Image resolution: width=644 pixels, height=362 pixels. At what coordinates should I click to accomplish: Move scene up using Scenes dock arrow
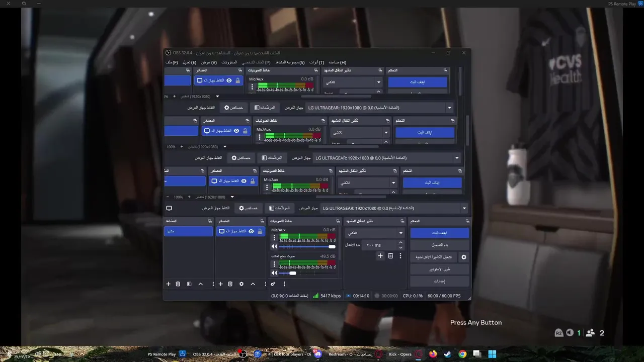pos(200,284)
